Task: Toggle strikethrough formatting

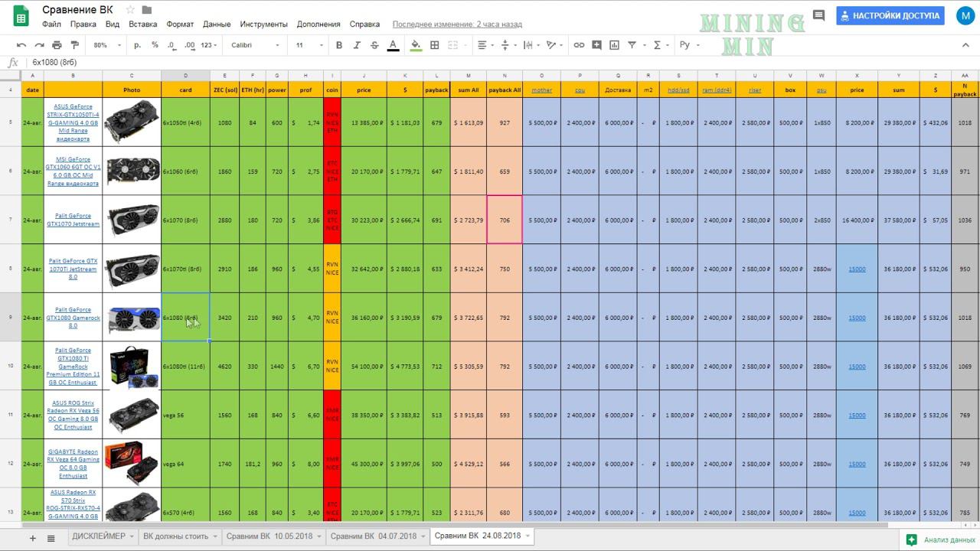Action: coord(374,45)
